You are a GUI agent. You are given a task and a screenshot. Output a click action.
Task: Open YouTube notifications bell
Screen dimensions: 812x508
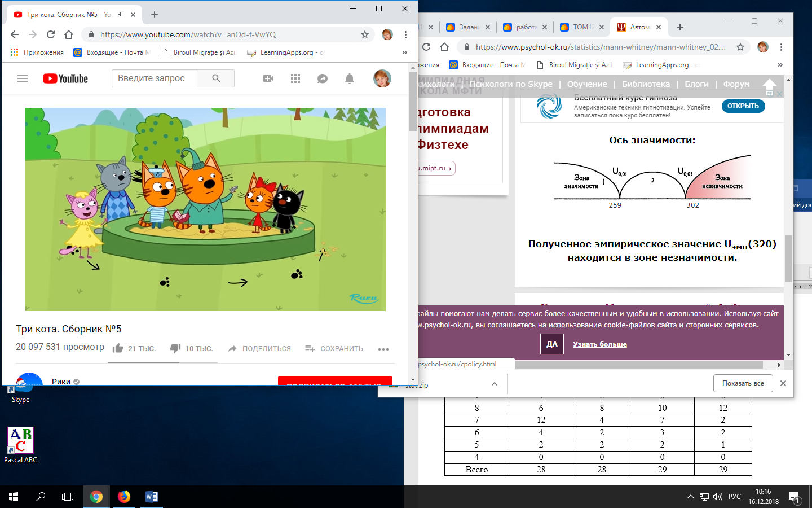(x=350, y=78)
